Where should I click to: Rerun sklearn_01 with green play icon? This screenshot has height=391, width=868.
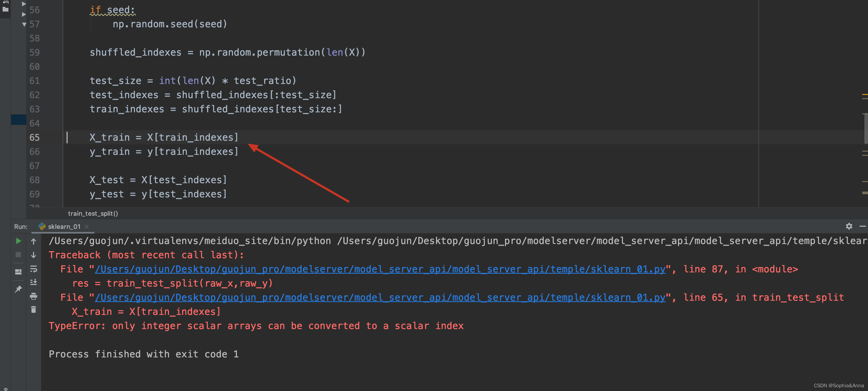(19, 241)
